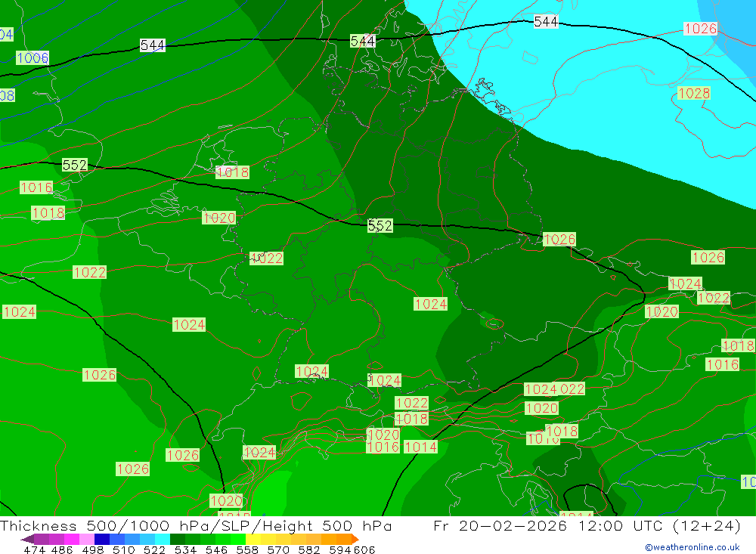The image size is (756, 554).
Task: Click the 1014 isobar label beside 1016
Action: (x=420, y=447)
